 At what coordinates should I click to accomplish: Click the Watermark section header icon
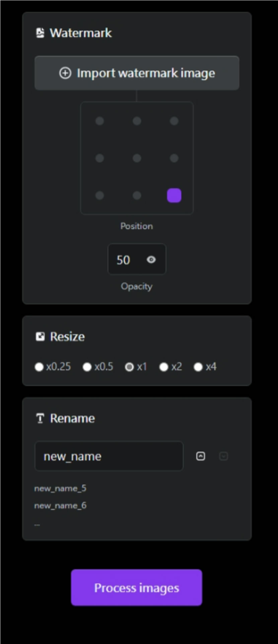point(40,33)
